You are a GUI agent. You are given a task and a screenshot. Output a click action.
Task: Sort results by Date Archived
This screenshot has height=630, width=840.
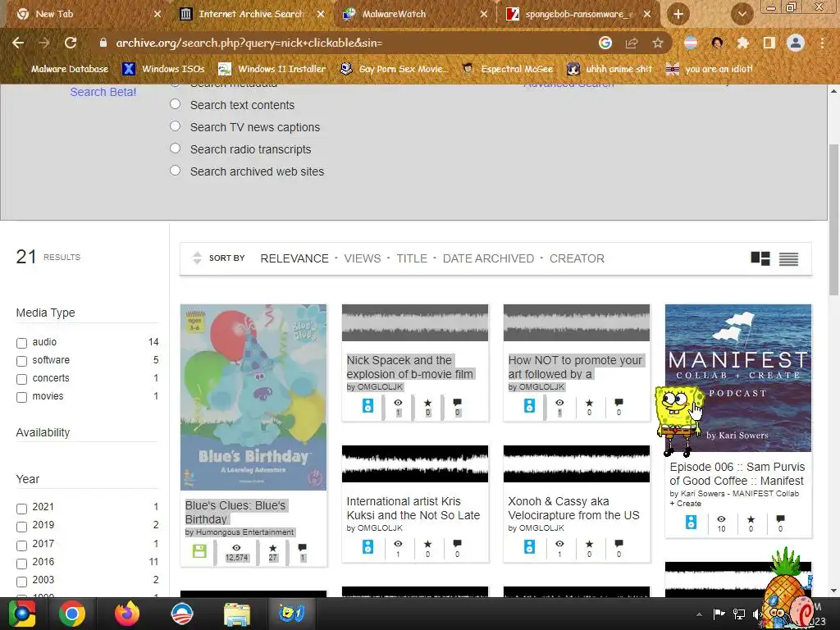point(488,258)
